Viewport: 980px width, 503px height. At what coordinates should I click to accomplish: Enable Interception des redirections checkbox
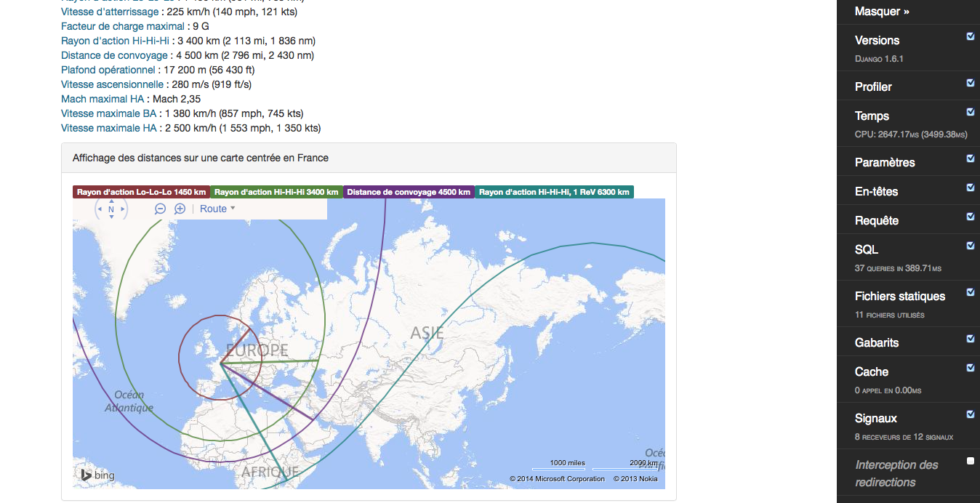pos(970,461)
